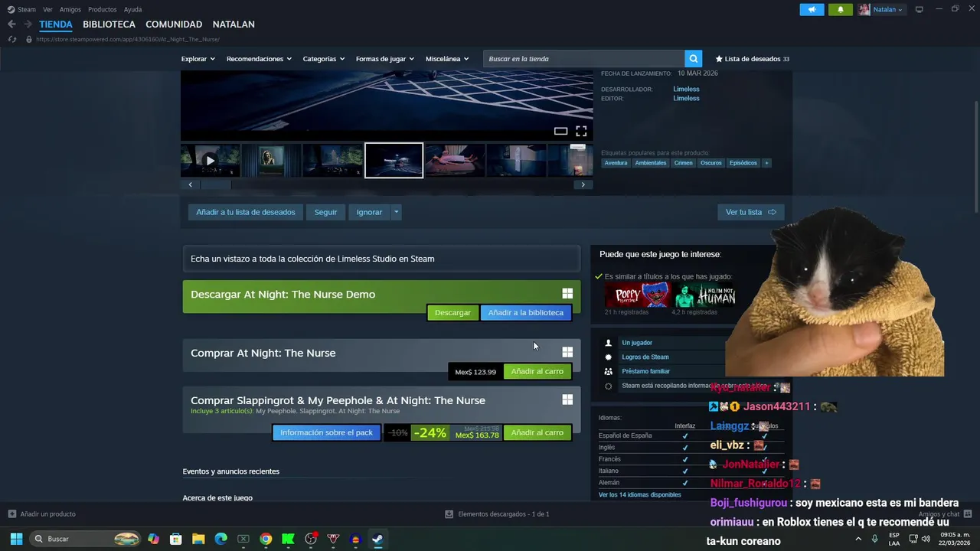Screen dimensions: 980x551
Task: Open the NATALAN profile tab
Action: point(234,24)
